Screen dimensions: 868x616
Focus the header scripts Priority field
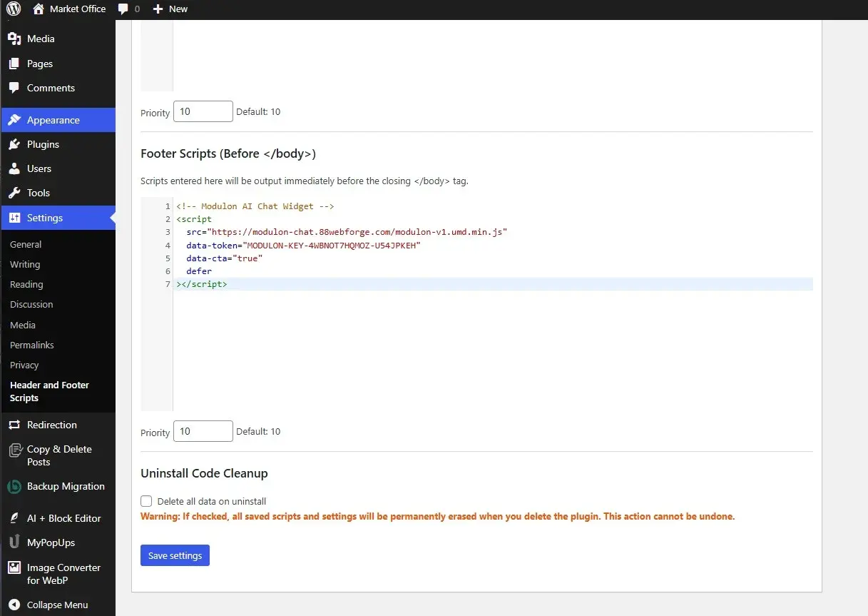[203, 111]
